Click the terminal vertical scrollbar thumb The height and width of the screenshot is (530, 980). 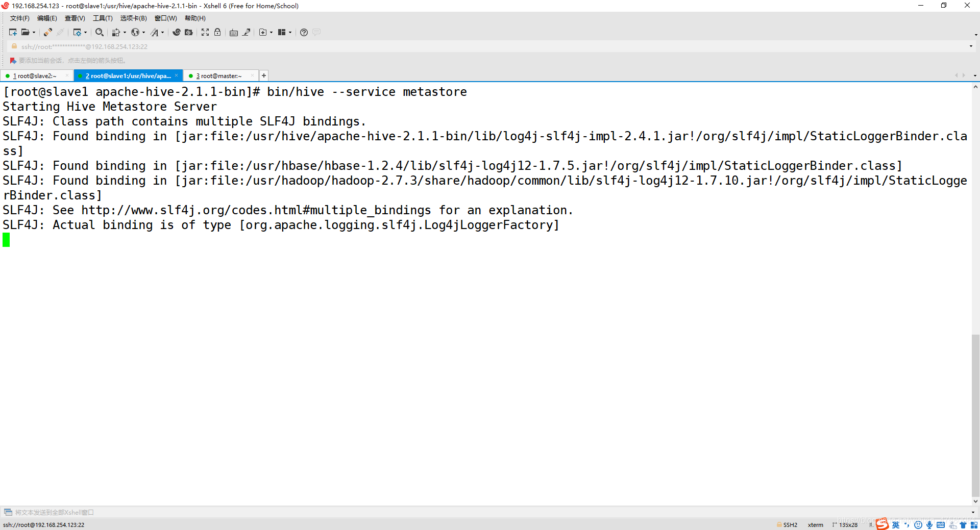click(x=975, y=416)
